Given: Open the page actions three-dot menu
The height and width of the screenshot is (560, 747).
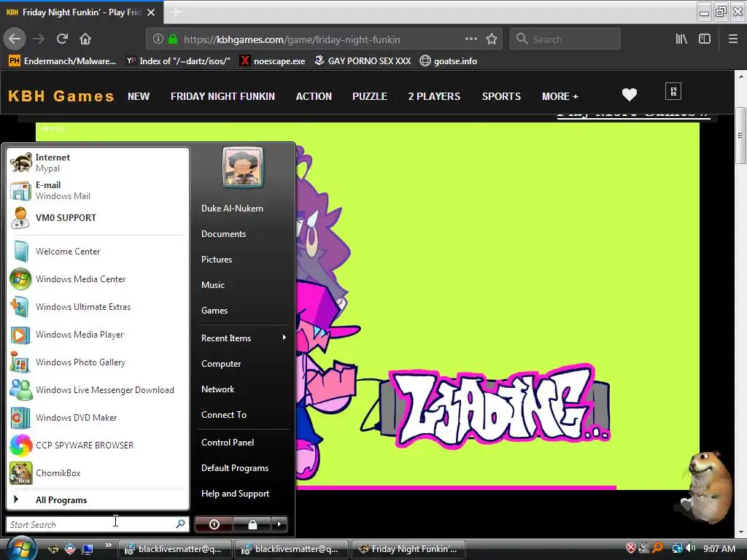Looking at the screenshot, I should [x=471, y=39].
